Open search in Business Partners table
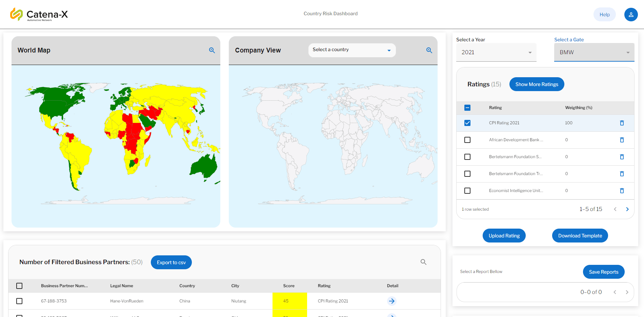This screenshot has width=644, height=317. [x=423, y=262]
